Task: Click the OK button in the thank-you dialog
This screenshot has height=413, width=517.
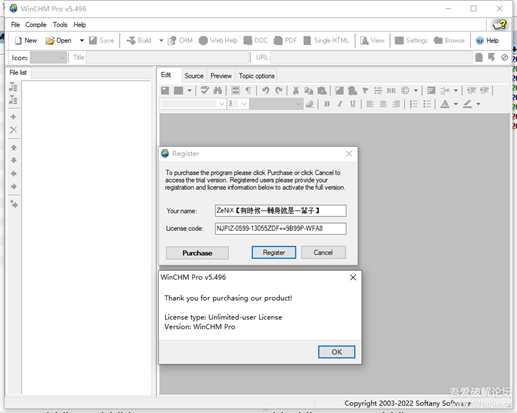Action: pos(336,352)
